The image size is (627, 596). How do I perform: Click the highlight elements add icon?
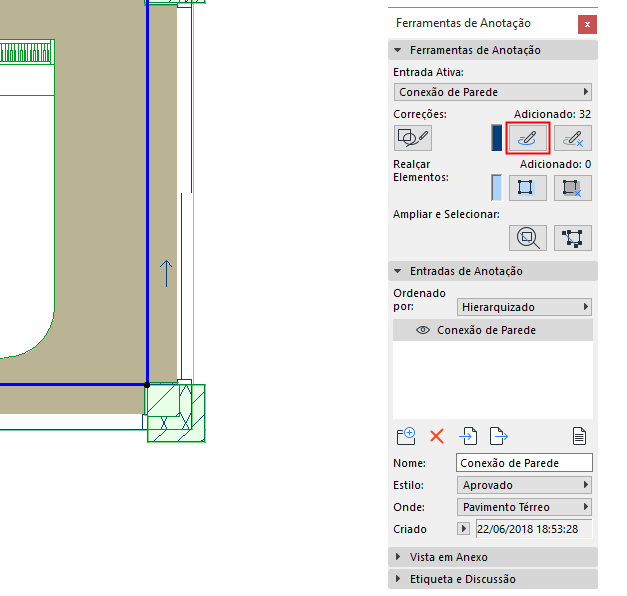point(527,188)
